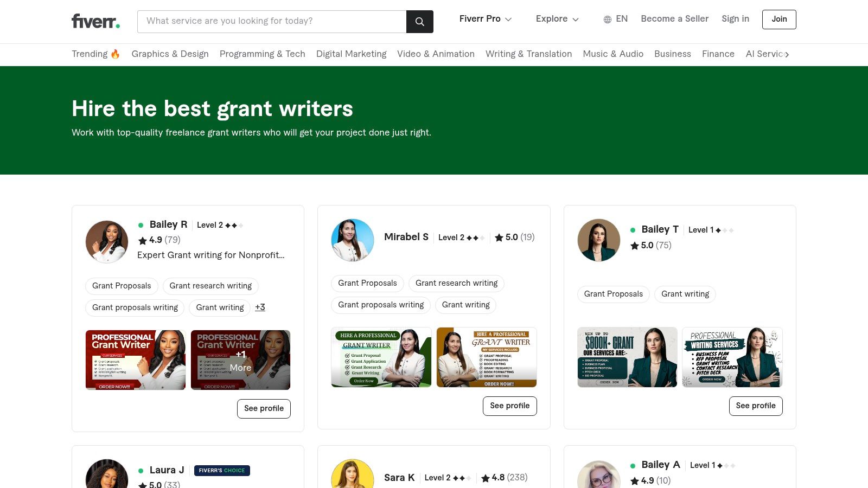Click Bailey R's Grant Proposals tag
This screenshot has width=868, height=488.
coord(122,286)
